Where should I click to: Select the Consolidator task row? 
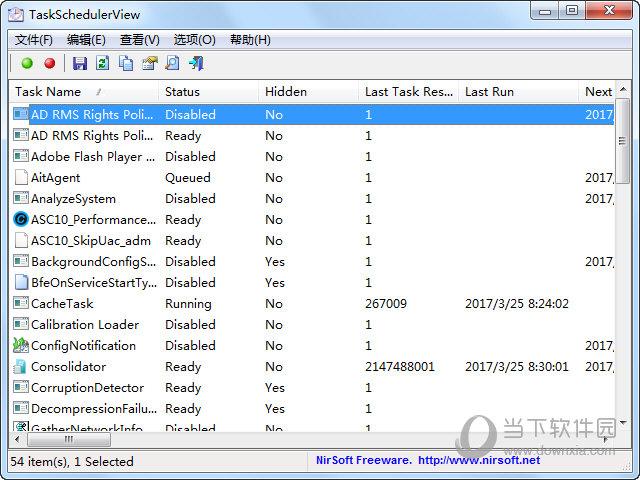(68, 367)
